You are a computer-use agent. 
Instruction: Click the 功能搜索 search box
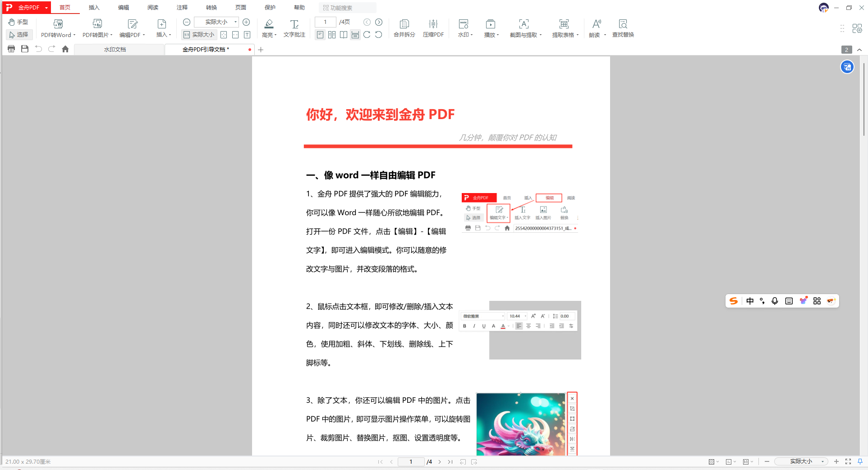[348, 8]
